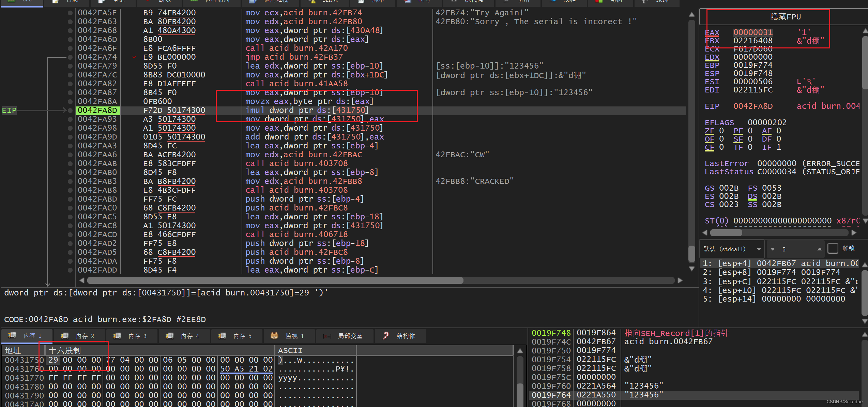The width and height of the screenshot is (868, 407).
Task: Select the EIP register value 0042FA8D
Action: click(x=753, y=106)
